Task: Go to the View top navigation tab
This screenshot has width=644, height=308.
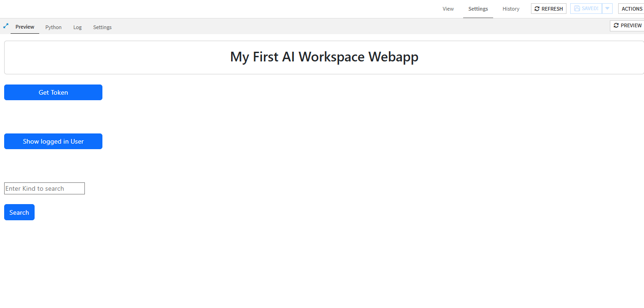Action: click(x=448, y=9)
